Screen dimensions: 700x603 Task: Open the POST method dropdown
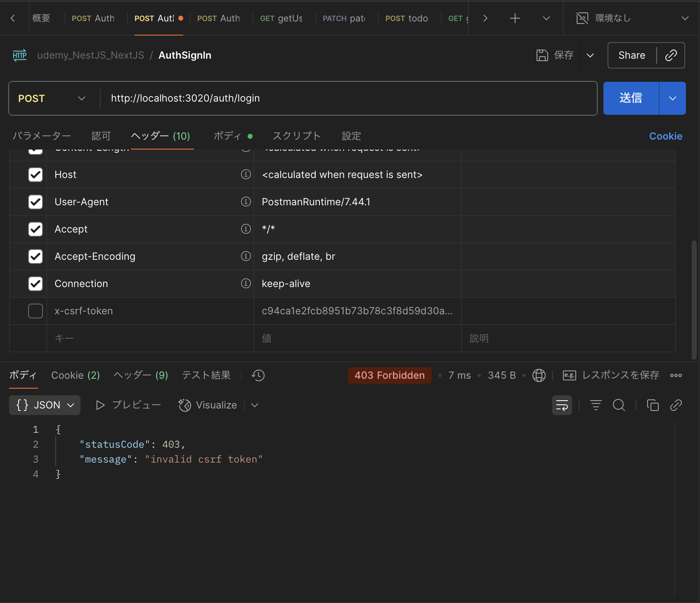(52, 98)
